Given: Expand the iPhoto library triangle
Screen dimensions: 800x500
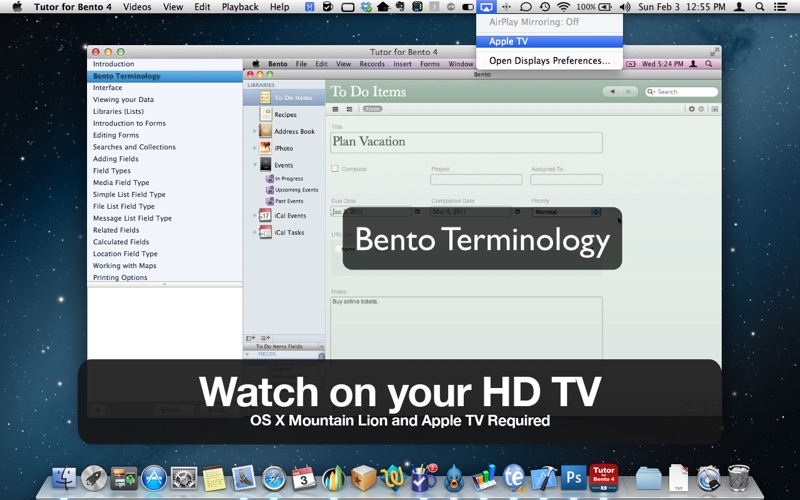Looking at the screenshot, I should [255, 148].
